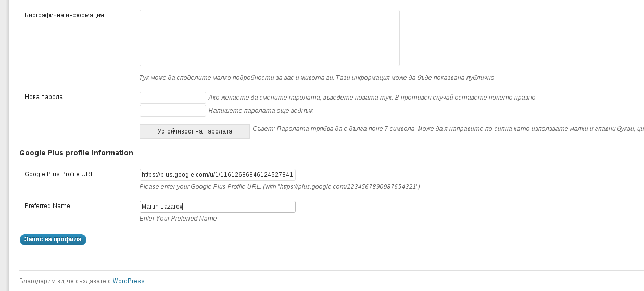The image size is (644, 291).
Task: Click the 'Enter Your Preferred Name' hint text
Action: tap(178, 219)
